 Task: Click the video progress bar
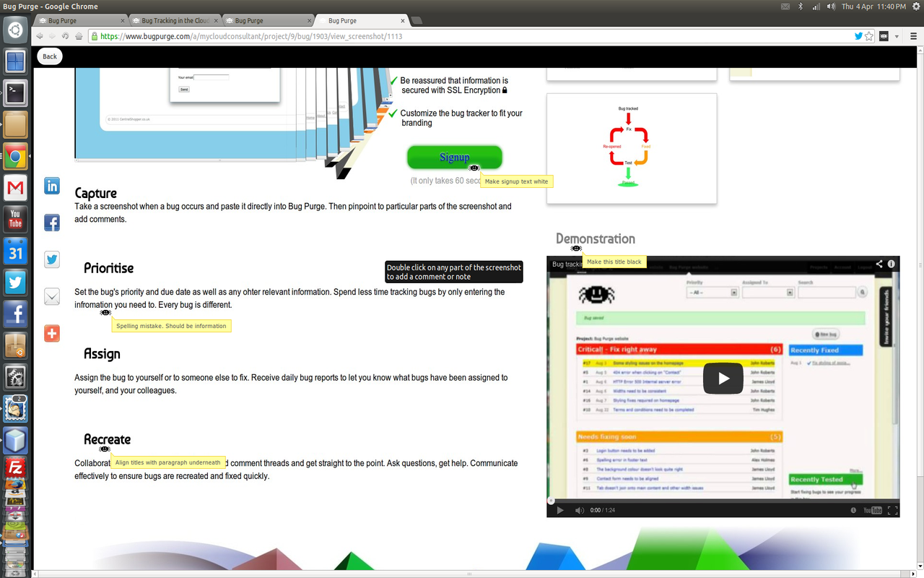pos(723,501)
